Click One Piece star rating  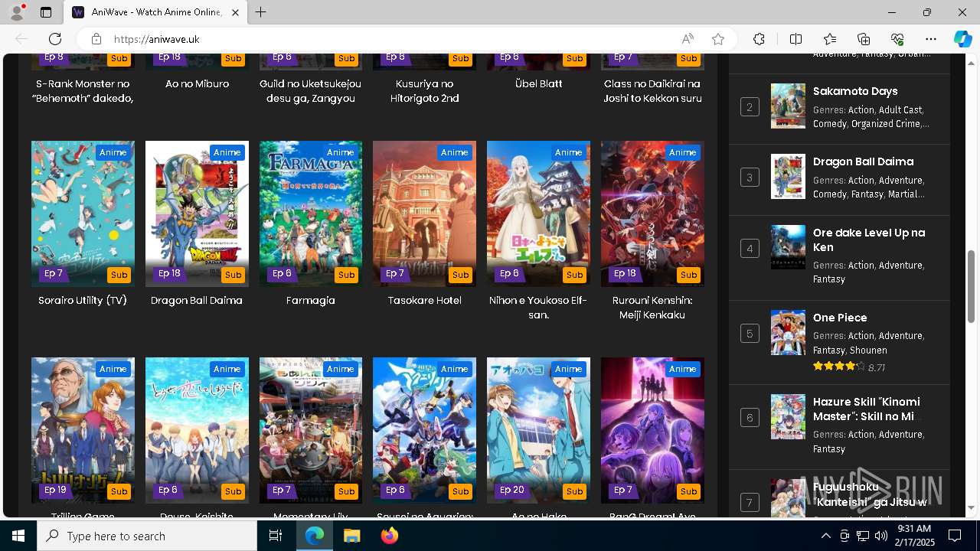point(838,367)
